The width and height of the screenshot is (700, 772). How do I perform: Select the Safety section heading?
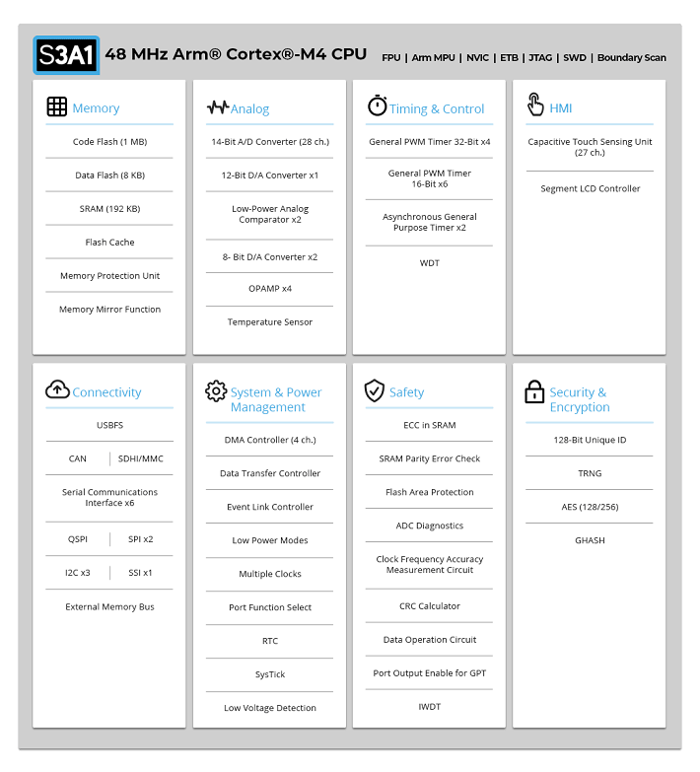[x=406, y=392]
